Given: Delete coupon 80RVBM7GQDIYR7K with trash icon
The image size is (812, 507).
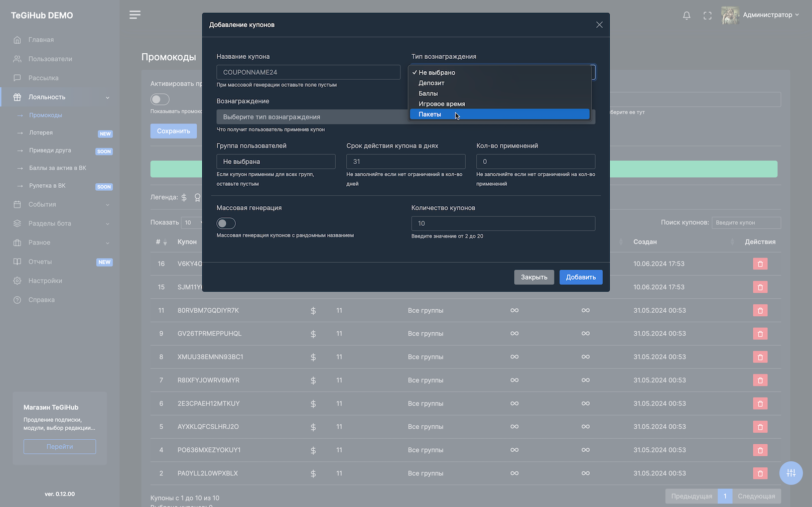Looking at the screenshot, I should pos(760,310).
